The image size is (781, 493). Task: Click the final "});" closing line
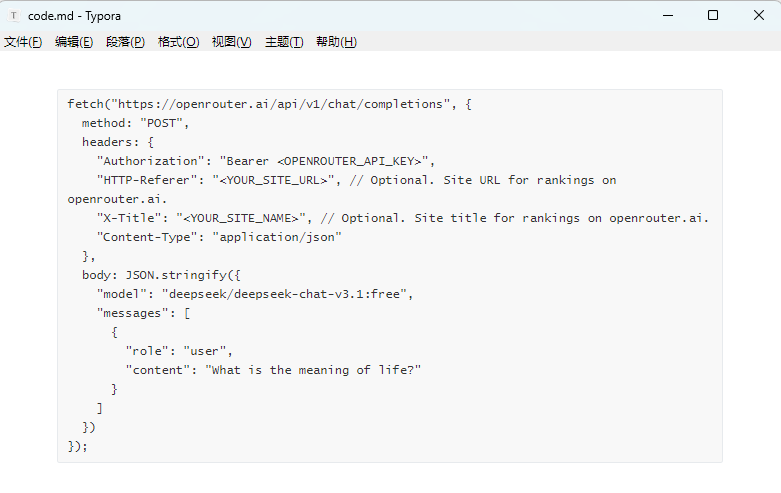click(78, 446)
